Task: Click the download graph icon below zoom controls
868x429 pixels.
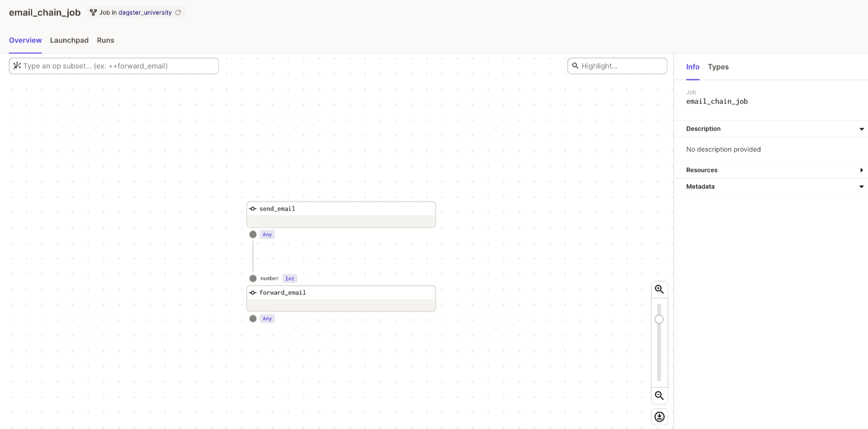Action: point(659,416)
